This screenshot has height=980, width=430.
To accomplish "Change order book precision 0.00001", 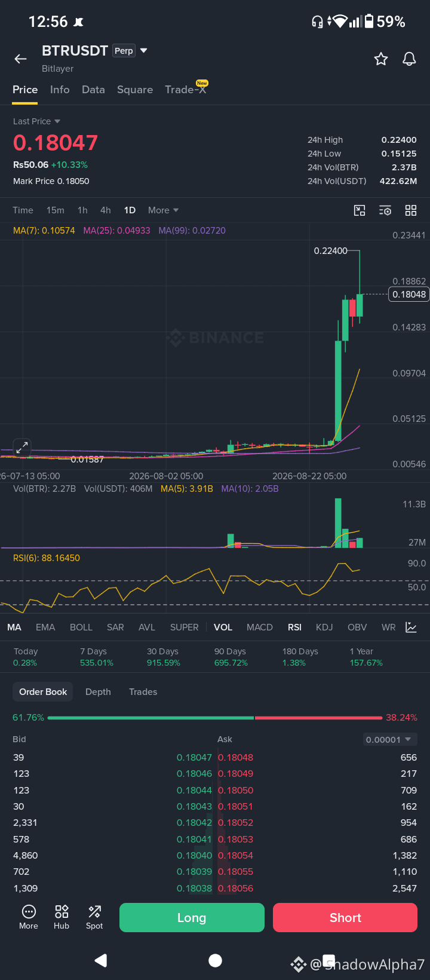I will pos(389,739).
